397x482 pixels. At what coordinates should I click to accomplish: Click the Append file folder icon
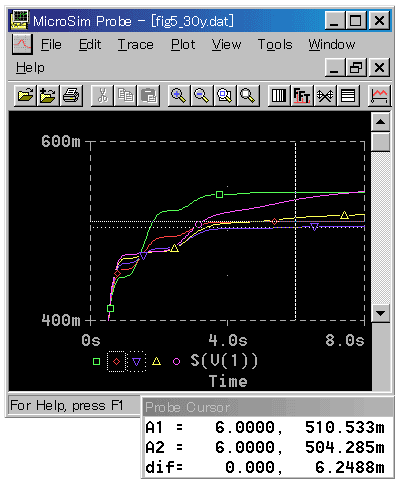(x=48, y=96)
